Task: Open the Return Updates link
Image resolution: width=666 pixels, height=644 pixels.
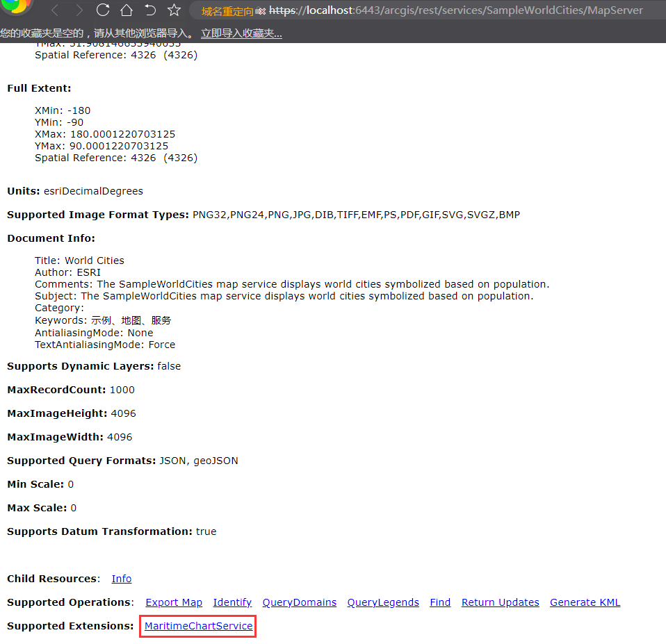Action: tap(500, 602)
